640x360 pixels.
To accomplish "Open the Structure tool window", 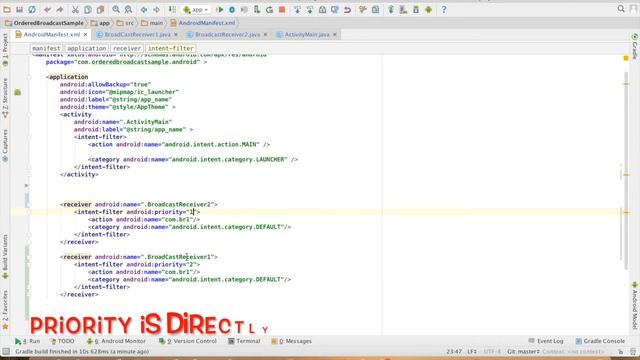I will pyautogui.click(x=5, y=98).
